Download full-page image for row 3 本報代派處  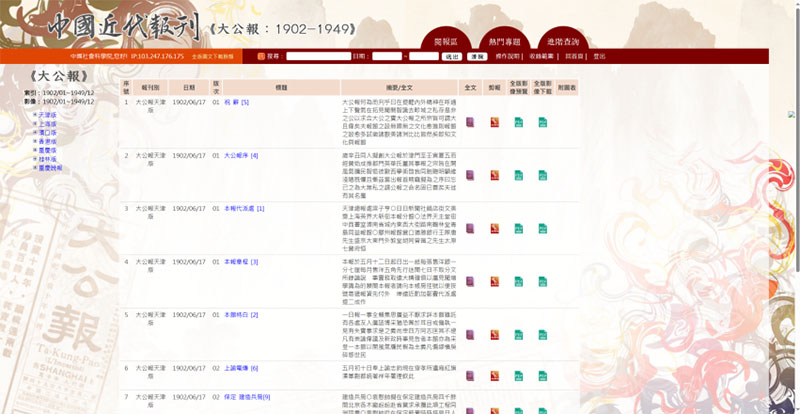tap(543, 228)
